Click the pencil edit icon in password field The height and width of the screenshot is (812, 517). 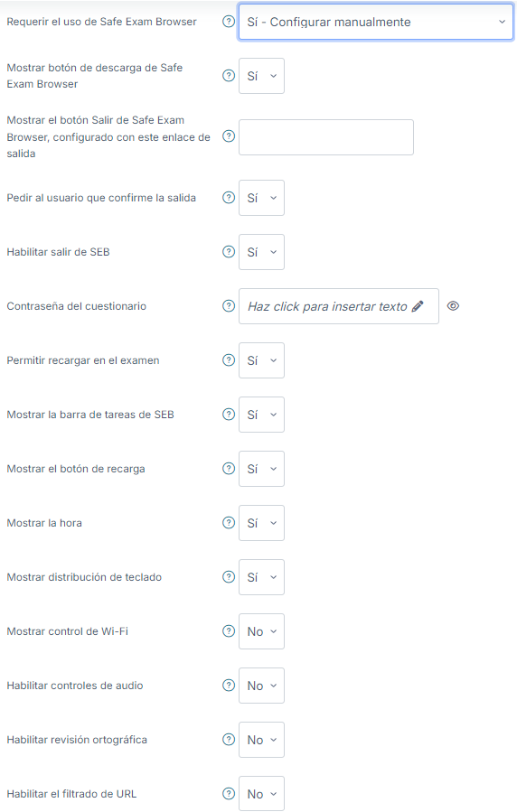point(418,306)
